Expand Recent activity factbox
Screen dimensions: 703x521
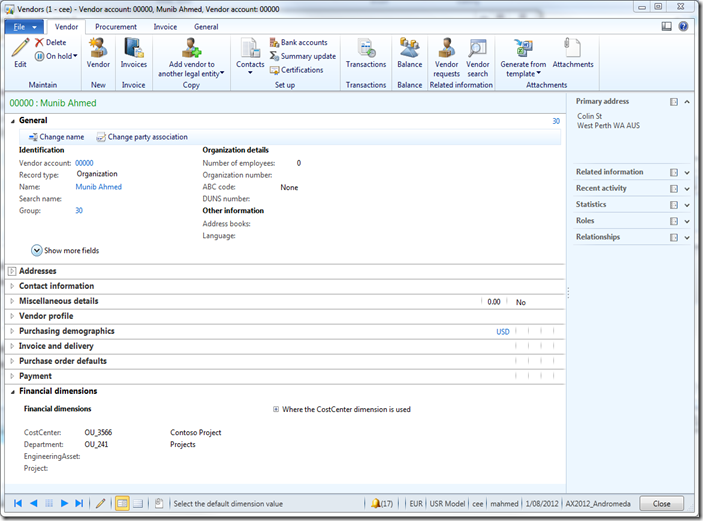coord(686,189)
